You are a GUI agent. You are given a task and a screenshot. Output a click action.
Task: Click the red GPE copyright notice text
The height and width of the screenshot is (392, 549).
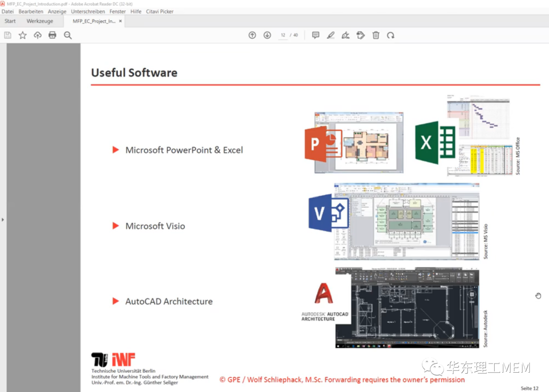(342, 379)
